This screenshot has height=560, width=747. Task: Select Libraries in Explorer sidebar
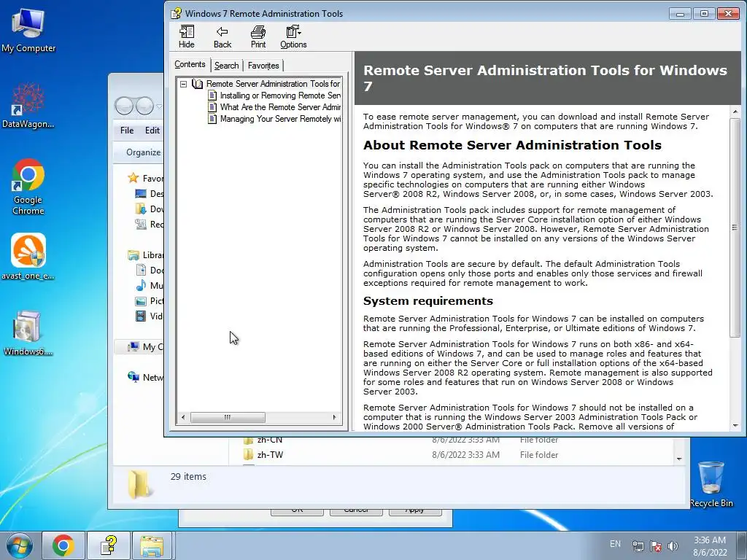145,255
